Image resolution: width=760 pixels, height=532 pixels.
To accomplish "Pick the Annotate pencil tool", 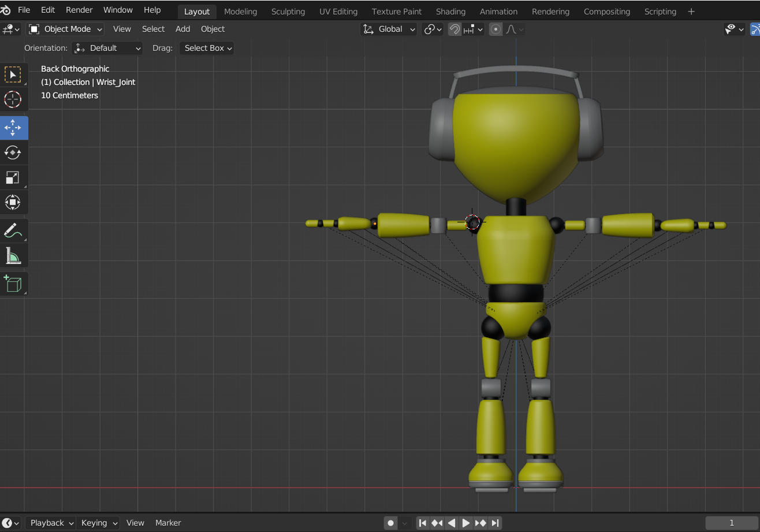I will 13,230.
